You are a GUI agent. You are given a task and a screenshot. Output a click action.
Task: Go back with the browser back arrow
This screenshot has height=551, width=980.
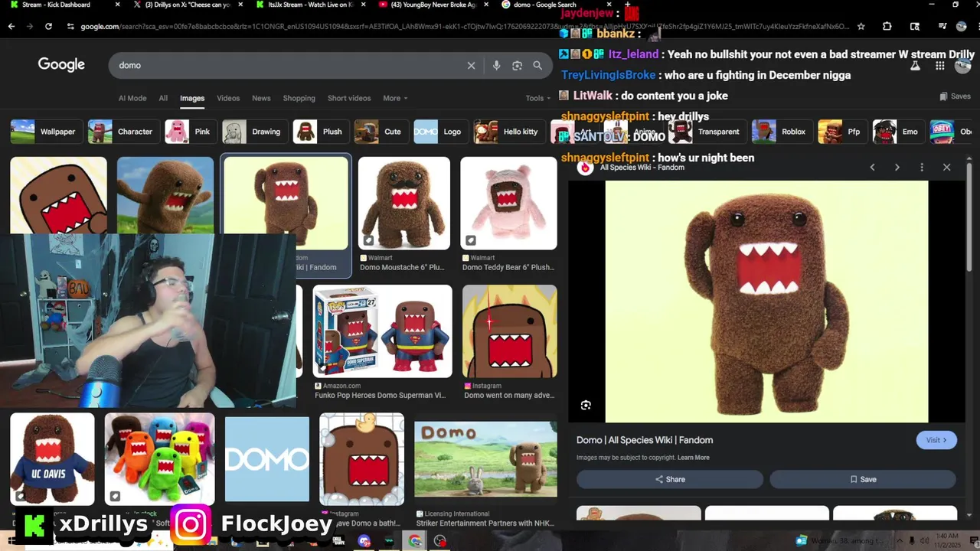[x=11, y=26]
